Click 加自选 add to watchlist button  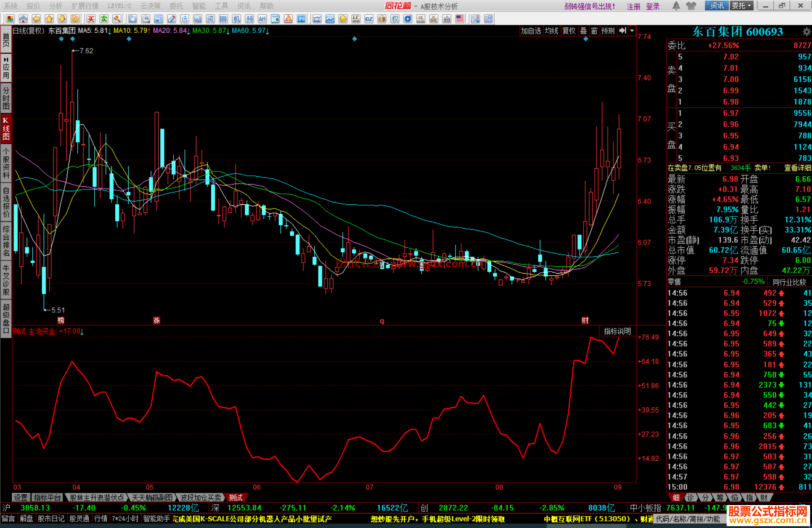coord(530,31)
